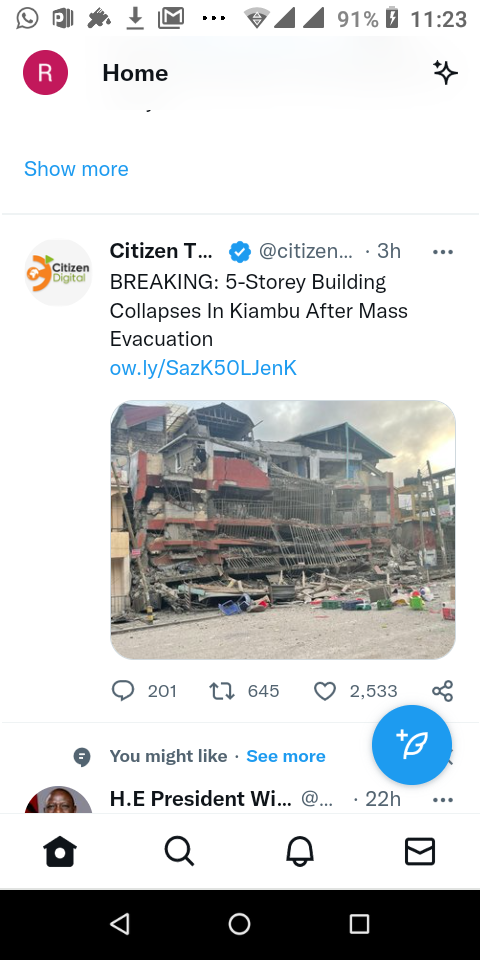The image size is (480, 960).
Task: Tap the Home tab icon
Action: coord(60,851)
